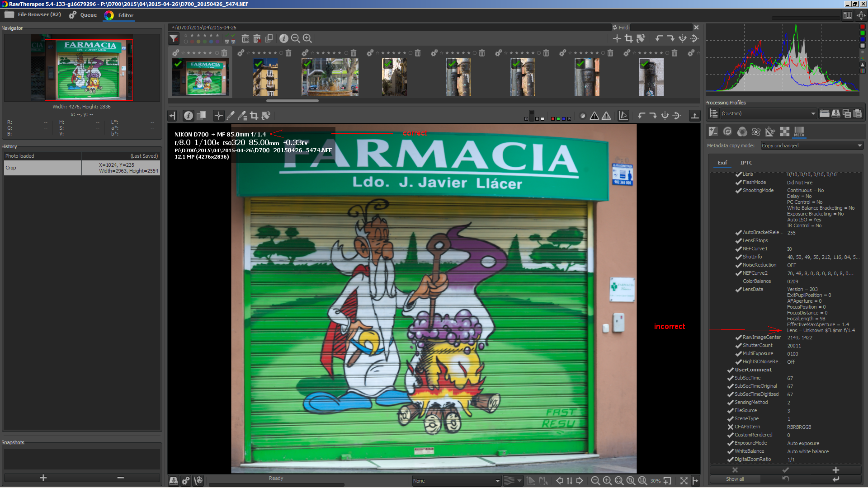Select the crop tool in the filmstrip toolbar
The height and width of the screenshot is (488, 868).
(628, 39)
